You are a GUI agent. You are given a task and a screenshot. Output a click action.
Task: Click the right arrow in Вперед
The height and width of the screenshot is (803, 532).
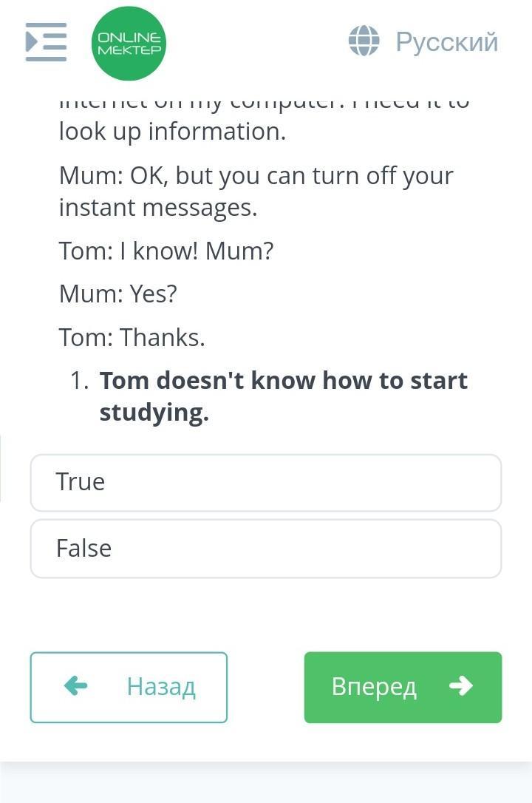[461, 686]
